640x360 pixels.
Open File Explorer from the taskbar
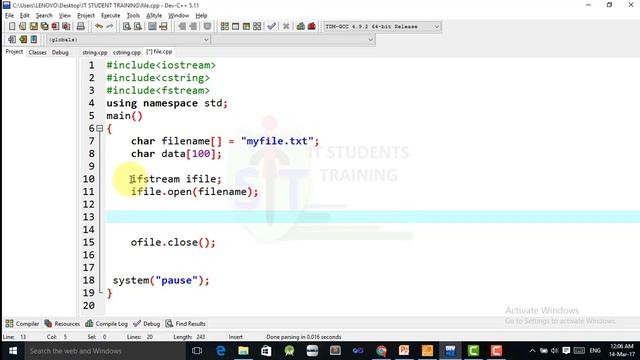pyautogui.click(x=243, y=351)
